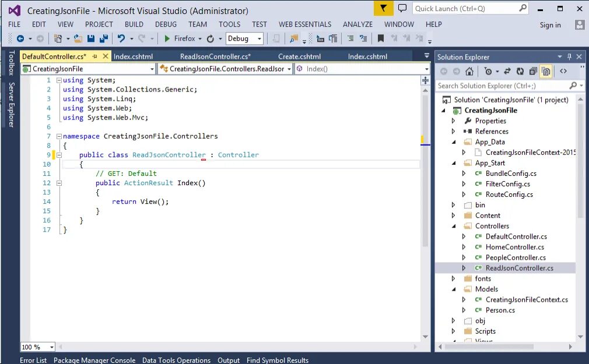Click the Refresh browser icon in toolbar
The height and width of the screenshot is (364, 589).
pyautogui.click(x=211, y=38)
